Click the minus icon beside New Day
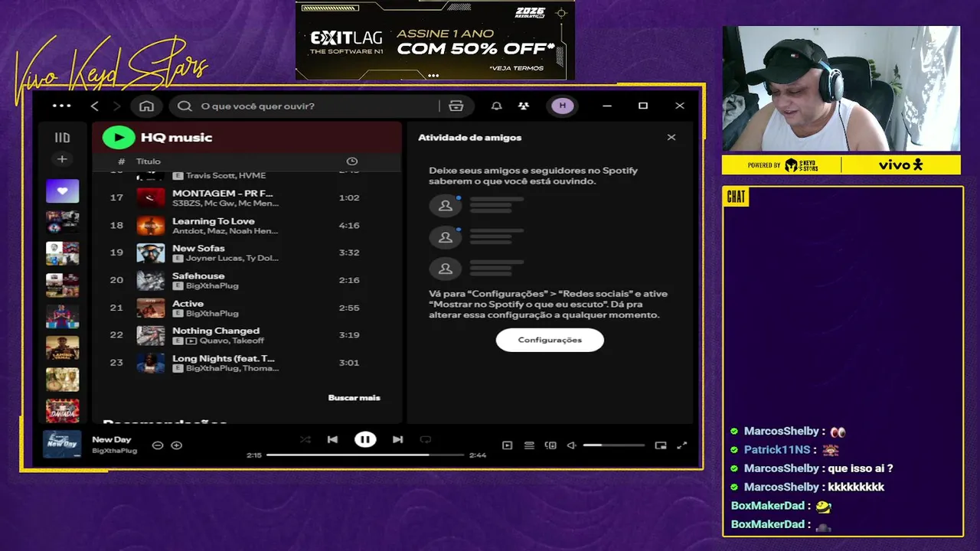This screenshot has height=551, width=980. [x=158, y=445]
